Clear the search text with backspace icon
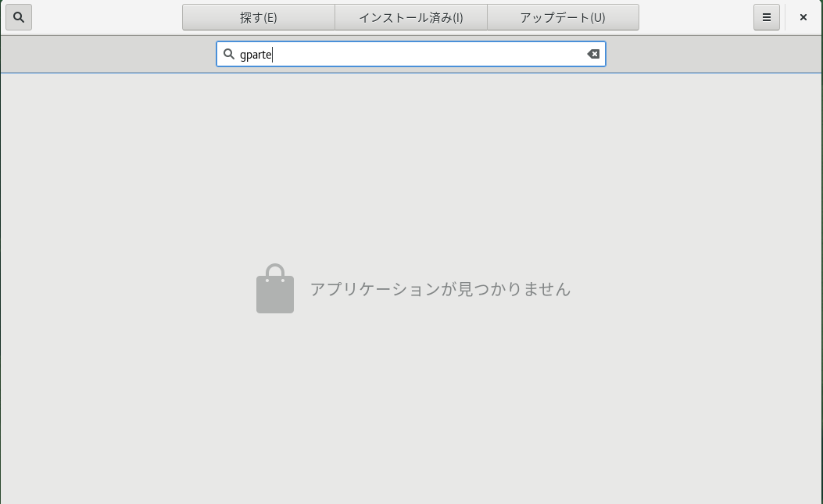This screenshot has width=823, height=504. click(x=593, y=54)
